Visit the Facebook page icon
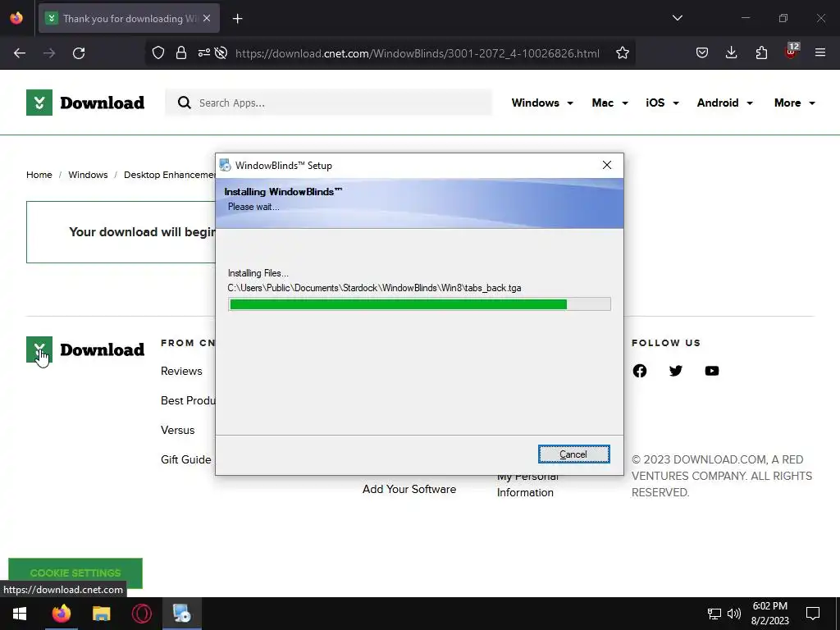The image size is (840, 630). coord(640,371)
